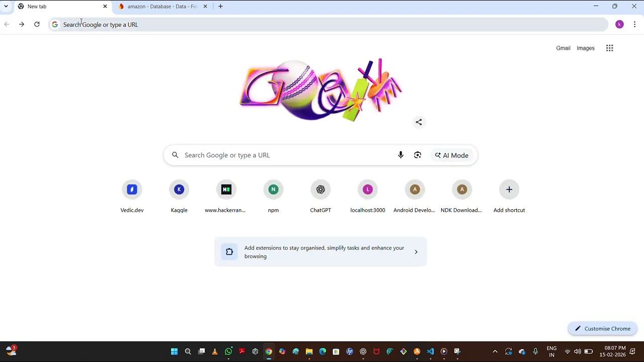Open the Android Develo... shortcut tile
Screen dimensions: 644x362
[x=415, y=197]
